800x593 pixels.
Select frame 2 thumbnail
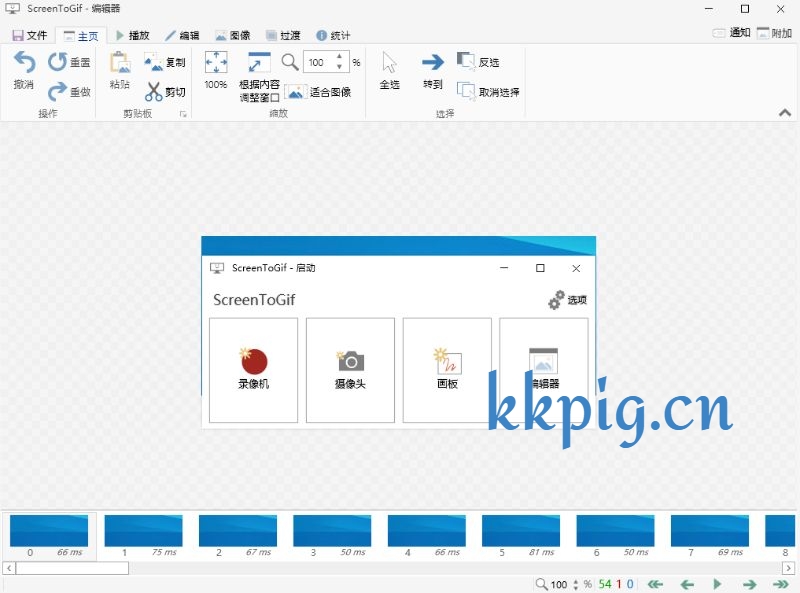click(238, 536)
